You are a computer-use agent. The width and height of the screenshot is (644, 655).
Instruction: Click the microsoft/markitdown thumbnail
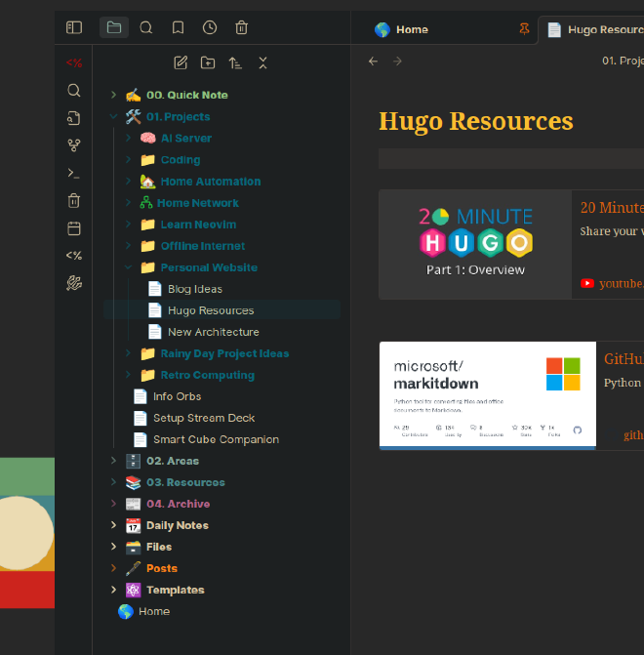pos(487,395)
